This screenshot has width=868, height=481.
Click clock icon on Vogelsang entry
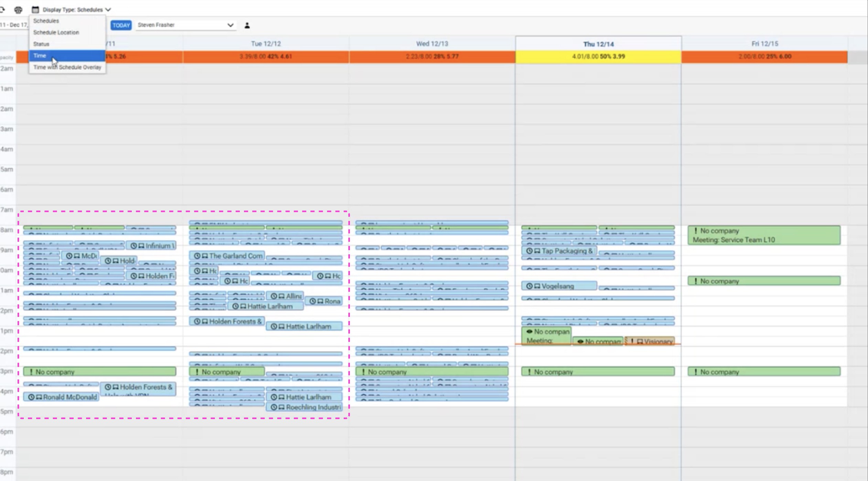(529, 286)
